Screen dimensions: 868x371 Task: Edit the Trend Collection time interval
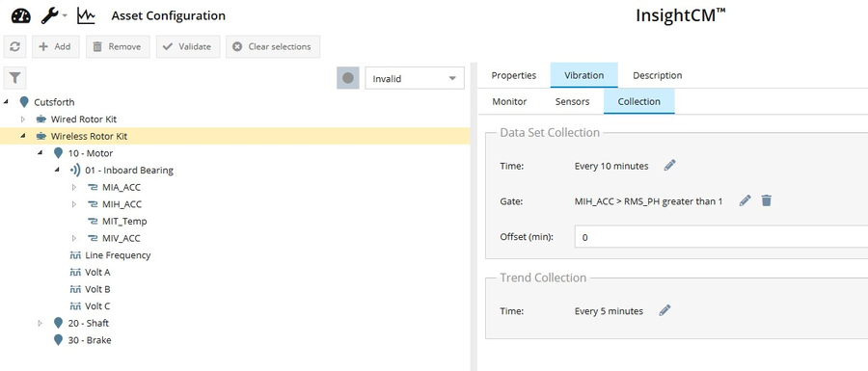point(665,310)
